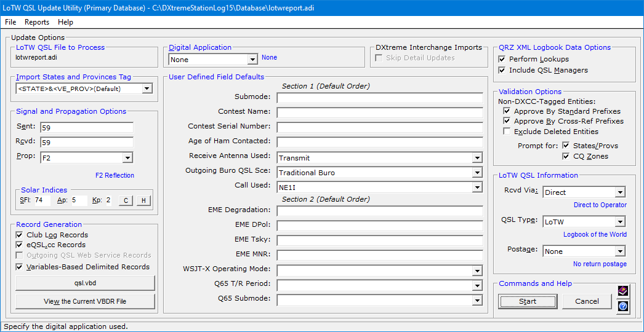Open the Rcvd Via dropdown

[620, 192]
